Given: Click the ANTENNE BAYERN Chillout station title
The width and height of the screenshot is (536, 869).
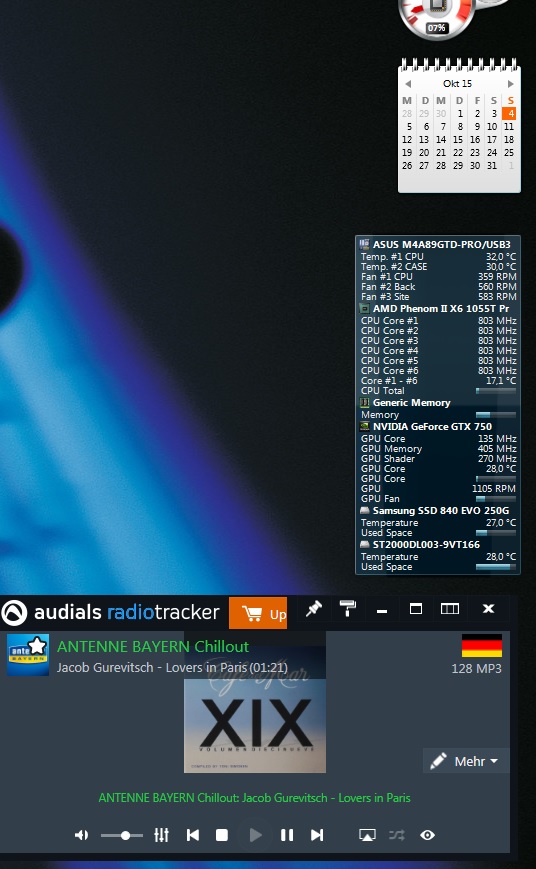Looking at the screenshot, I should pos(153,646).
